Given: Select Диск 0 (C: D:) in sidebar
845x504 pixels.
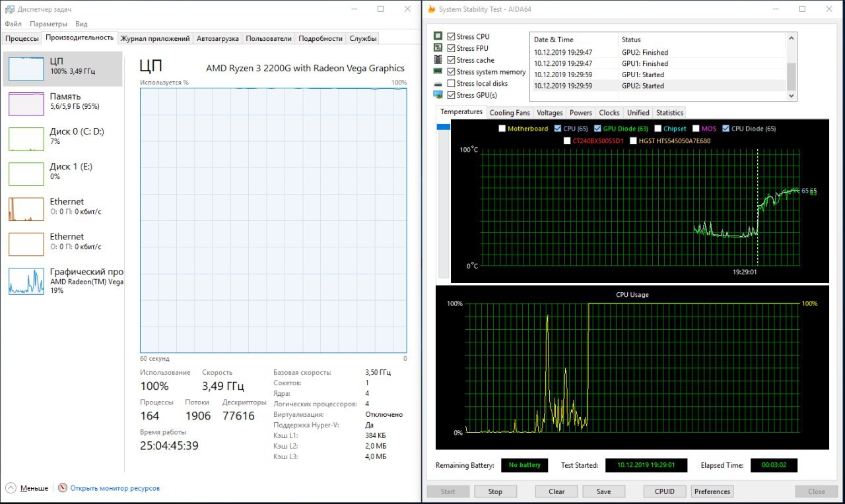Looking at the screenshot, I should 63,139.
